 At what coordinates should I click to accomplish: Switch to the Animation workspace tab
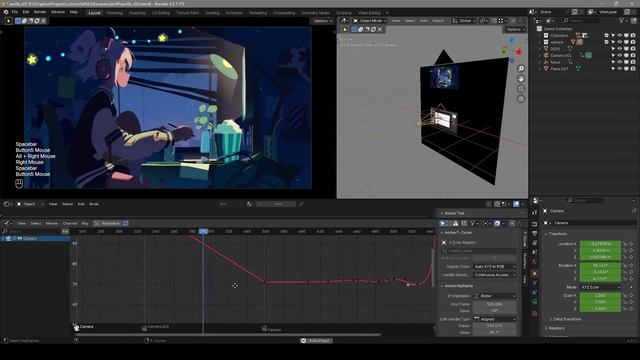click(x=234, y=13)
